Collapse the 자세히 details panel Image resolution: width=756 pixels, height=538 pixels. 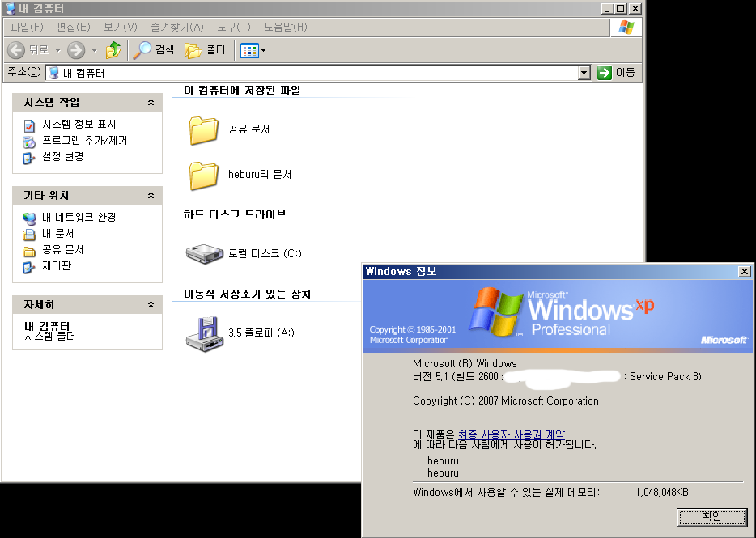[151, 305]
